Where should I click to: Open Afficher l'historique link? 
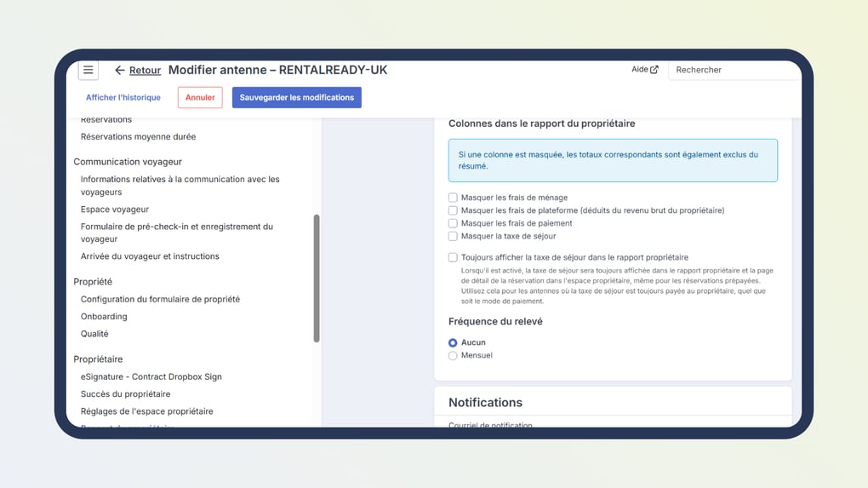(x=123, y=97)
